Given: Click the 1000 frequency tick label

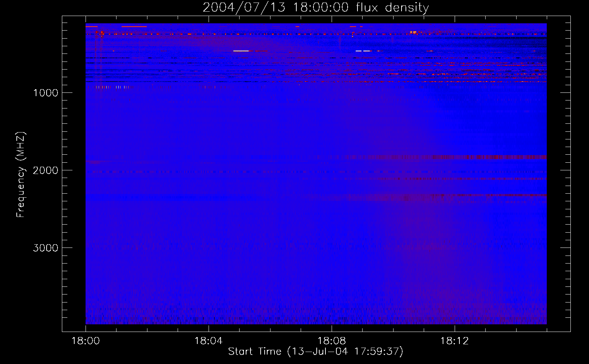Looking at the screenshot, I should click(x=46, y=93).
